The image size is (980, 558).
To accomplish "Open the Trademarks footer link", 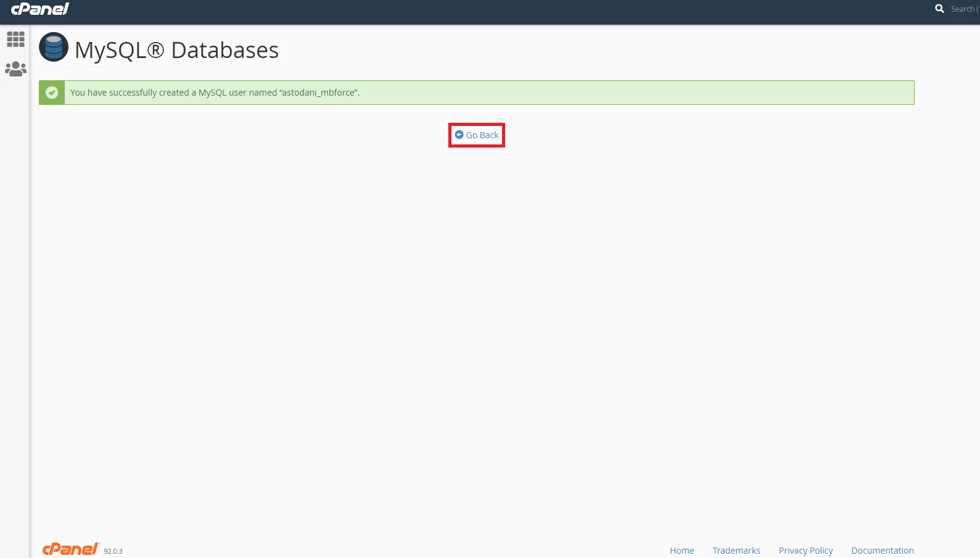I will click(736, 551).
